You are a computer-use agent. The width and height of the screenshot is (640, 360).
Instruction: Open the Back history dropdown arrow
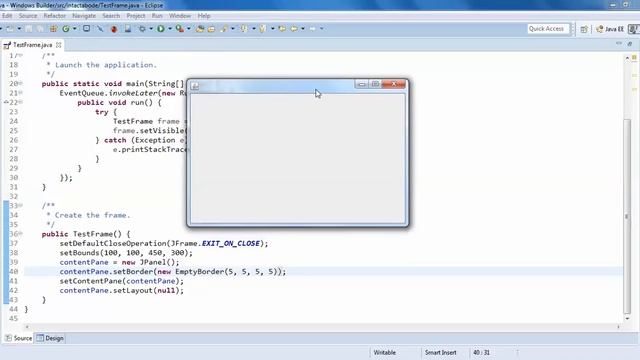tap(302, 29)
